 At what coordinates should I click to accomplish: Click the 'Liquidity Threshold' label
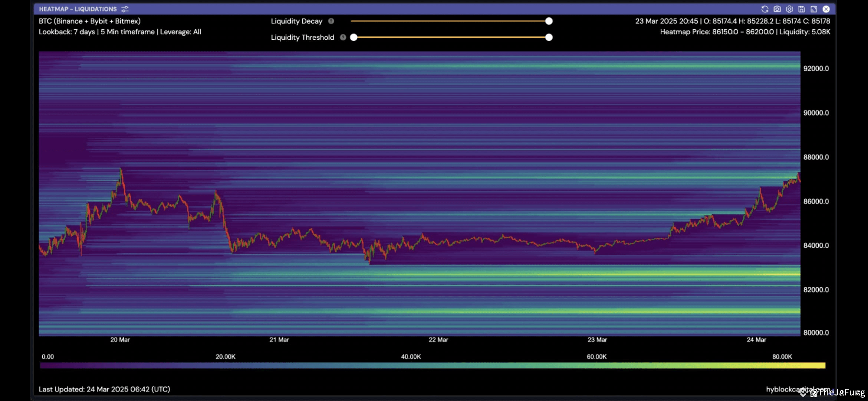(x=302, y=37)
